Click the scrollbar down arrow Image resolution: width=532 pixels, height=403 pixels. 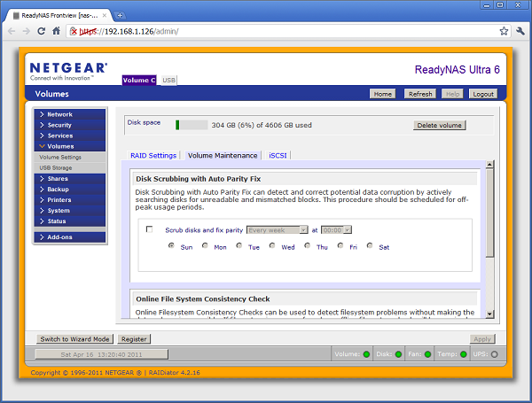[489, 314]
